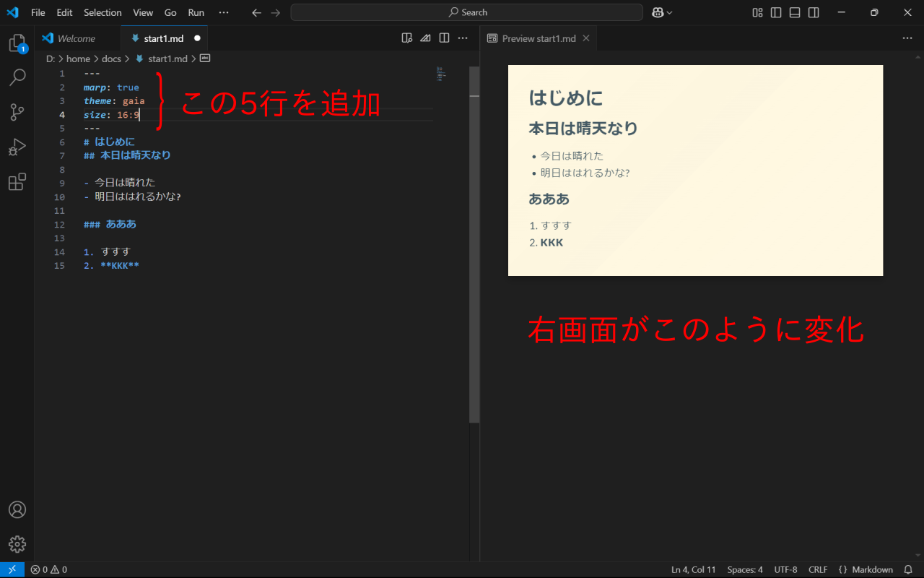Screen dimensions: 924x578
Task: Change the Markdown language mode
Action: pyautogui.click(x=871, y=569)
